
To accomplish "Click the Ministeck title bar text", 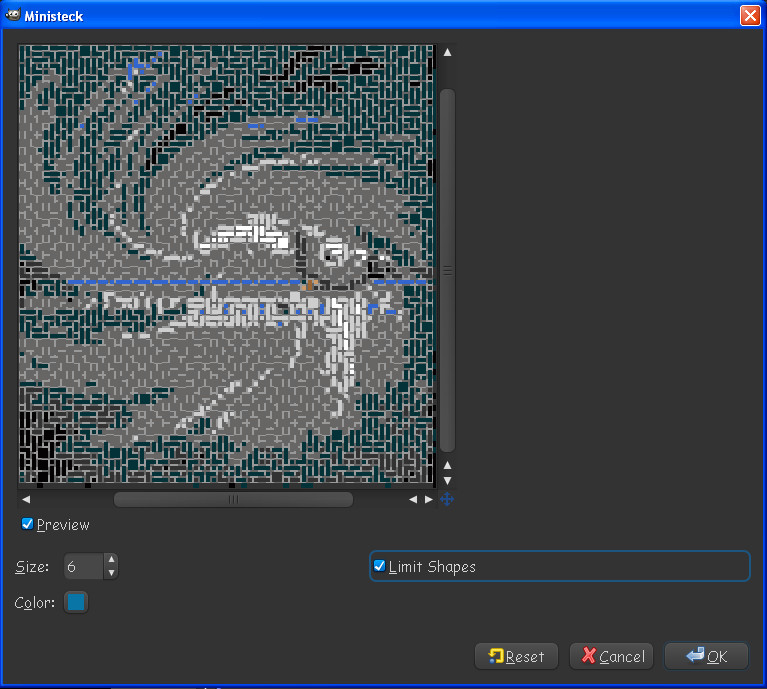I will 54,15.
